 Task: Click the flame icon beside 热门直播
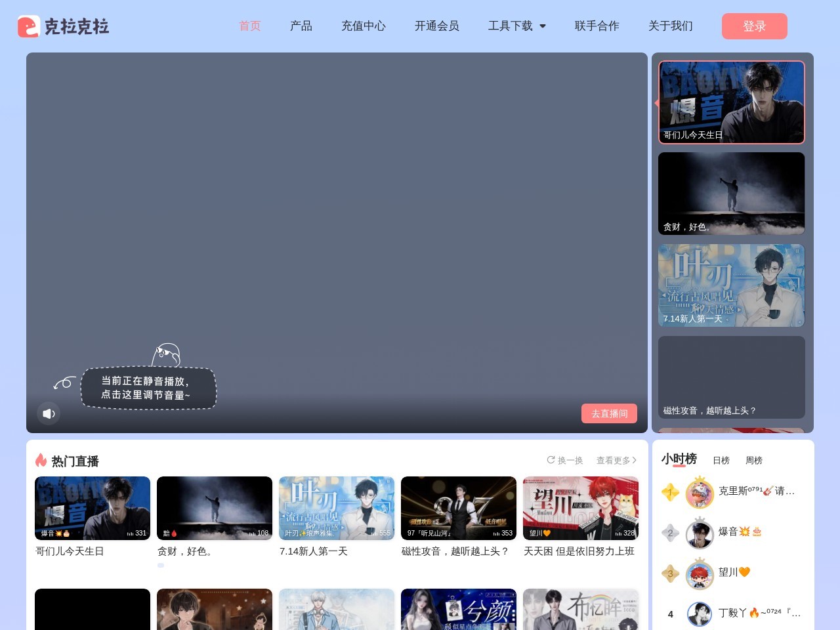(x=41, y=460)
